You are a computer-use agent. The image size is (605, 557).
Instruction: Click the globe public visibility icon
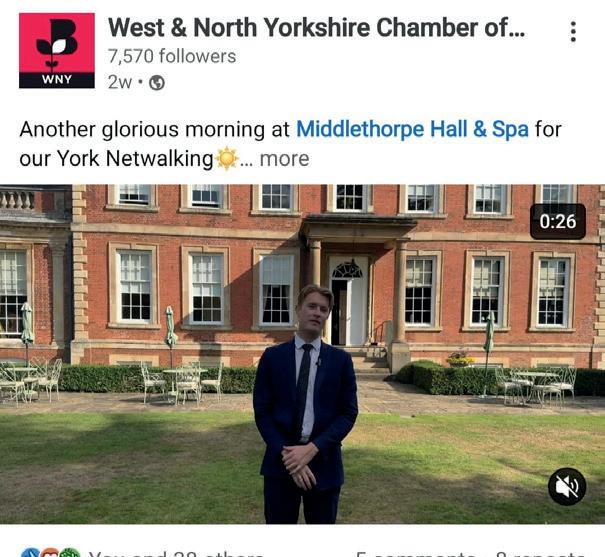click(157, 83)
